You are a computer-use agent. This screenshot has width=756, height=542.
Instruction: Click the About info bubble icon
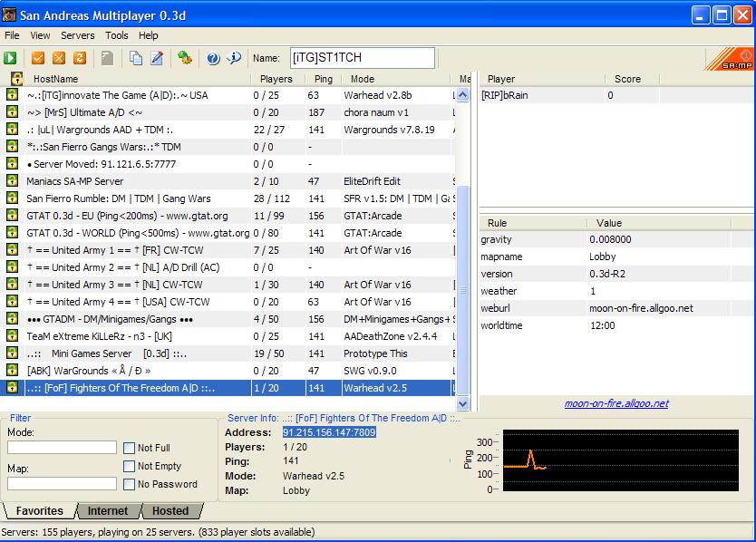point(234,58)
